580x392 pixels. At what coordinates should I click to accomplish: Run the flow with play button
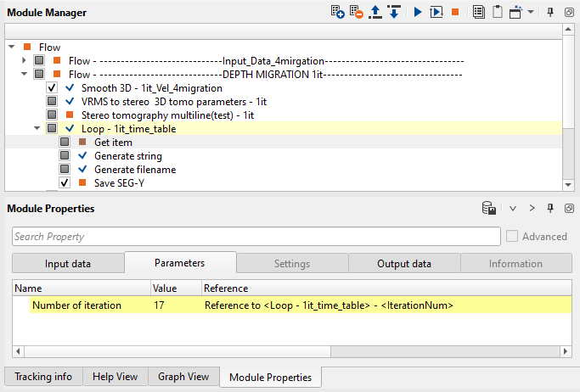pyautogui.click(x=417, y=13)
